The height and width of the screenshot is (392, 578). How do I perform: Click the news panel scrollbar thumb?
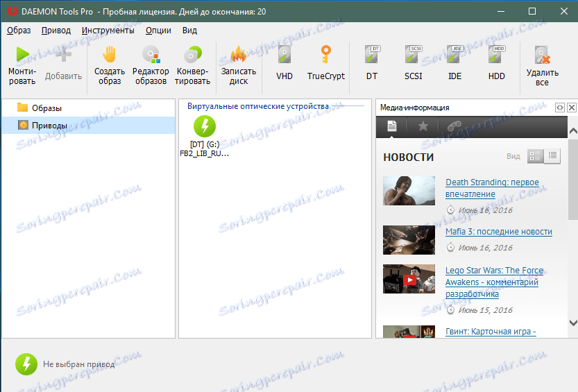tap(573, 180)
